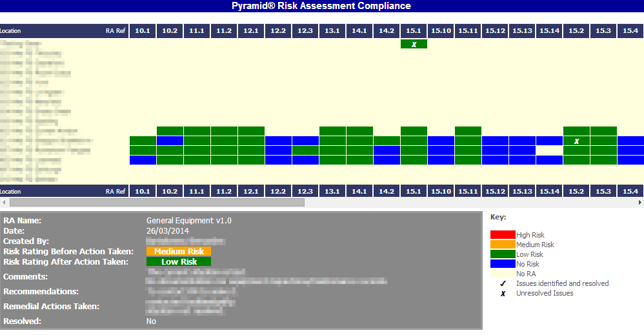Select column 14.1 in the upper header
Screen dimensions: 644x335
coord(359,31)
